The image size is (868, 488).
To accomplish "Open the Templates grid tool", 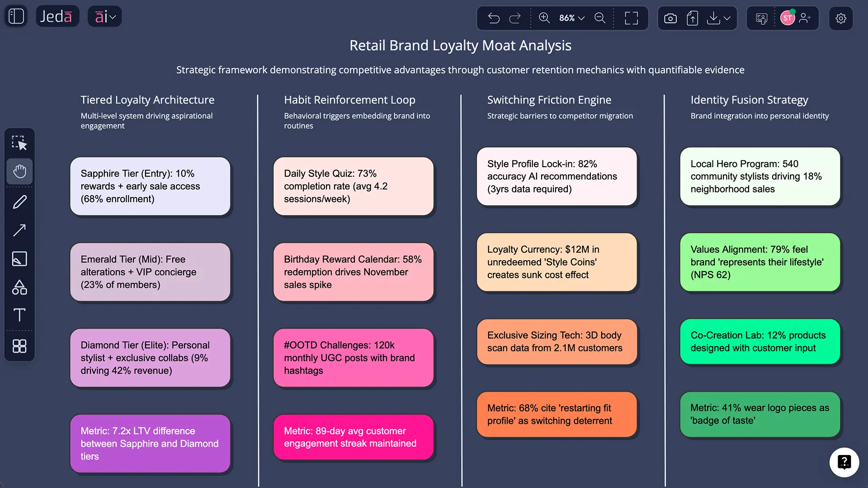I will [19, 346].
